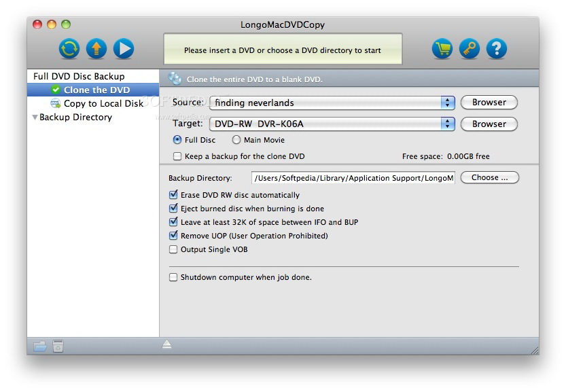Select the Full Disc radio button
566x392 pixels.
(177, 140)
